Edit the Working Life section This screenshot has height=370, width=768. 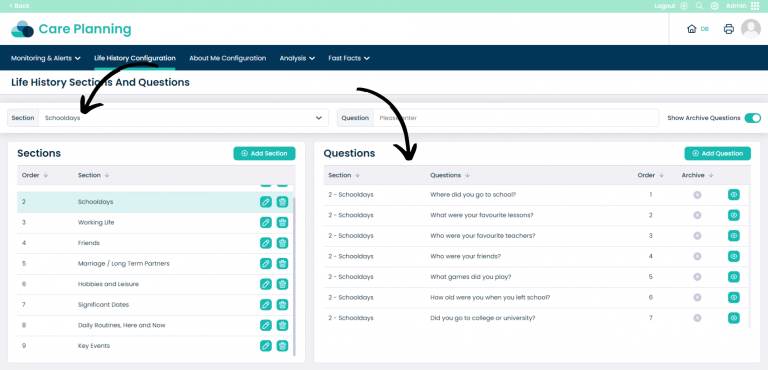point(265,222)
